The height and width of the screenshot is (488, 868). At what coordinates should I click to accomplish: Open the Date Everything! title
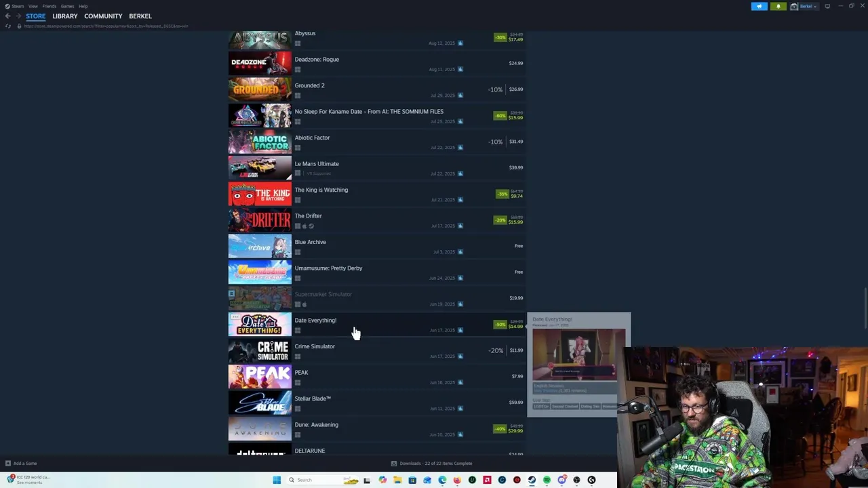315,321
